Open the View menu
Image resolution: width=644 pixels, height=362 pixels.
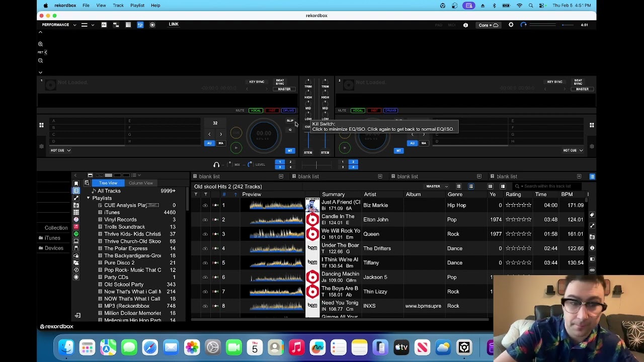101,6
